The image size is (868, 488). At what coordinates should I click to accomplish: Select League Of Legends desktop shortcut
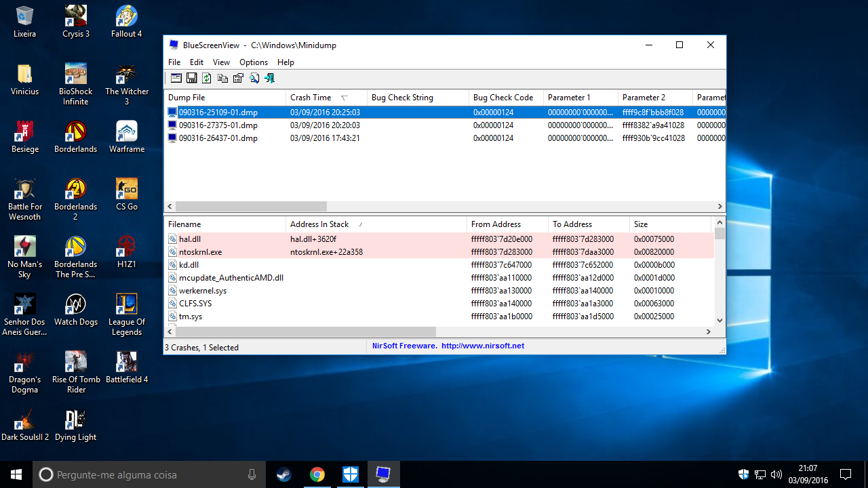[x=127, y=314]
